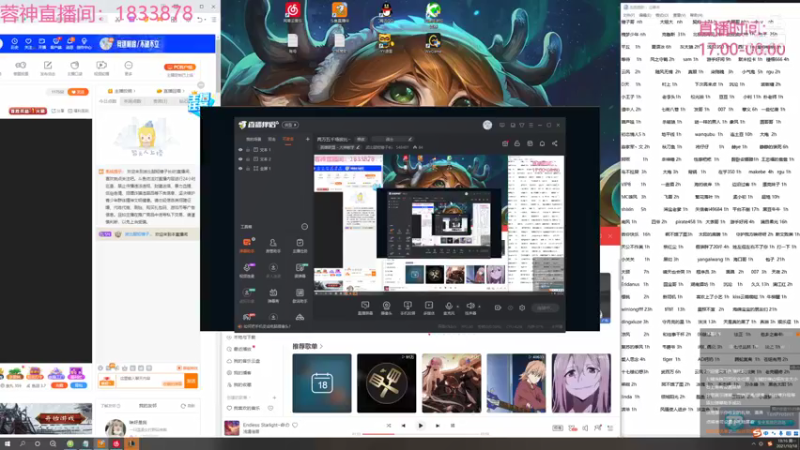The image size is (800, 450).
Task: Open the daily playlist with the calendar 18 cover
Action: tap(322, 383)
